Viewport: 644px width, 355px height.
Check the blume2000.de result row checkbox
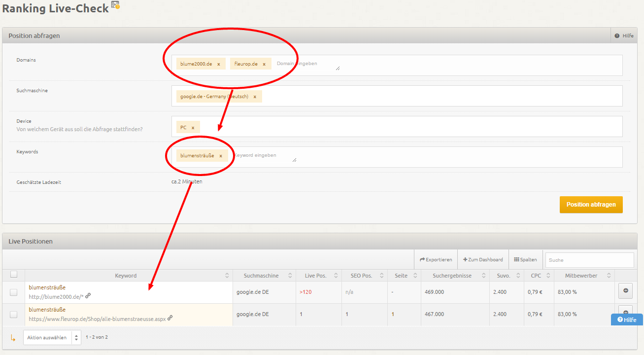(x=14, y=292)
